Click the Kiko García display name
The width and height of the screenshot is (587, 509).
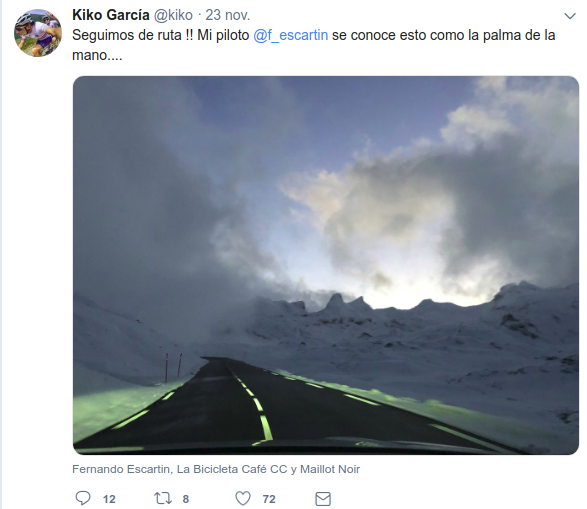coord(111,15)
